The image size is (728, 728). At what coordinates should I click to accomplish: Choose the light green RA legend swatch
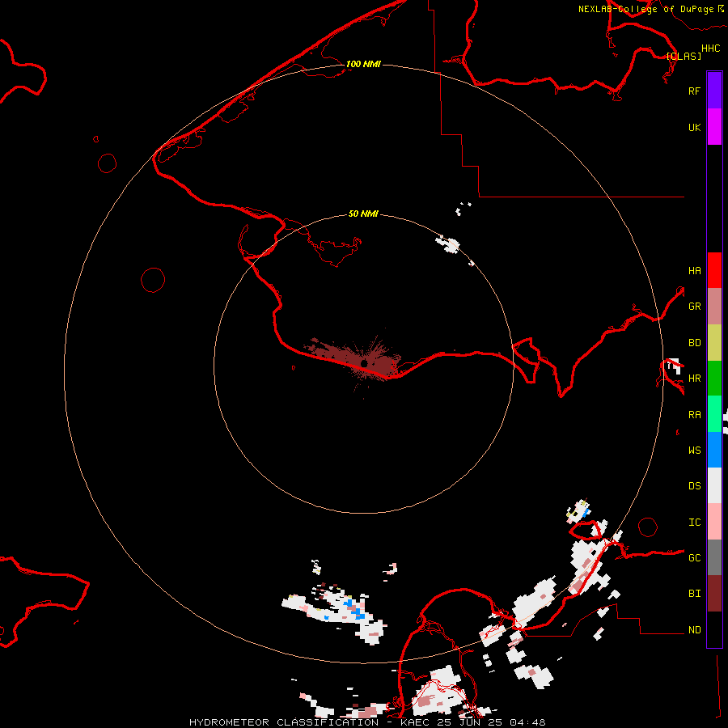coord(714,414)
